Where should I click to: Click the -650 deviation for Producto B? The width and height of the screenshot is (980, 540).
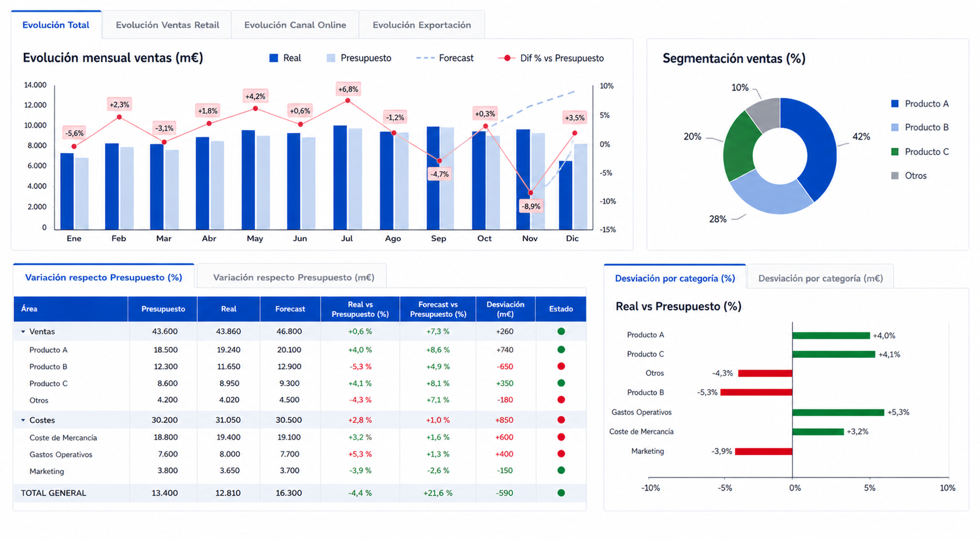pos(505,367)
